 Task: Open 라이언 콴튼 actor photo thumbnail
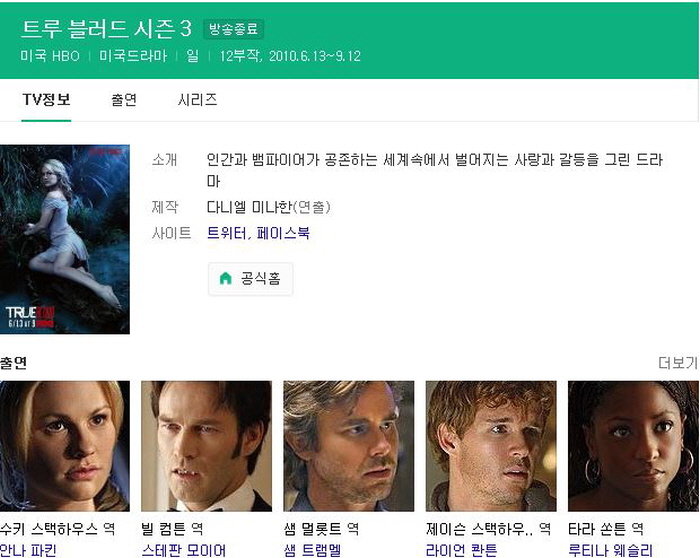point(491,446)
